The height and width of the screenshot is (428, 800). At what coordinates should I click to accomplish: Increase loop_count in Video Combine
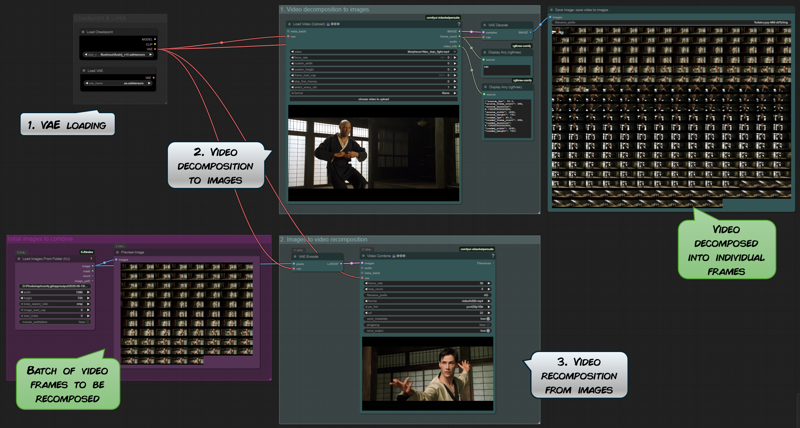coord(489,289)
